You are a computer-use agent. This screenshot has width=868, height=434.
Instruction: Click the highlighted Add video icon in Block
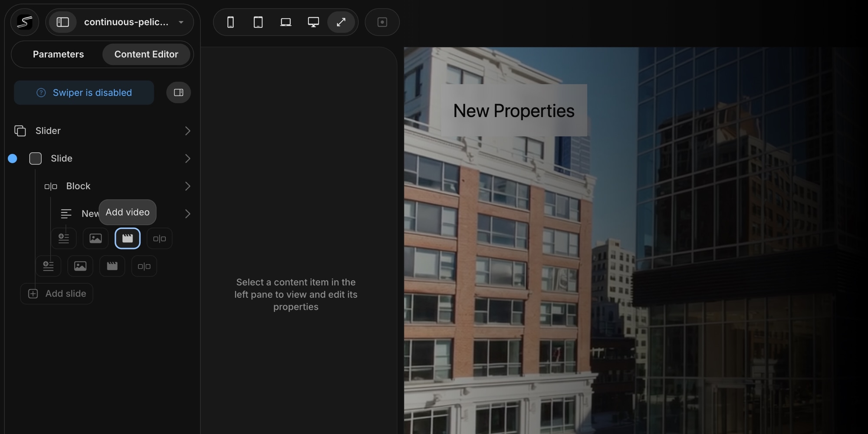128,238
